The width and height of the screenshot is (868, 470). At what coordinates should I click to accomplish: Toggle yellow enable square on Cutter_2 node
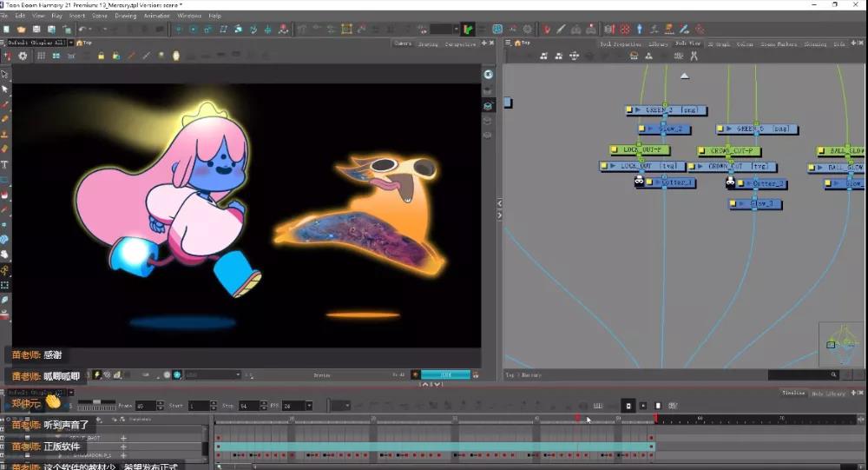[740, 183]
